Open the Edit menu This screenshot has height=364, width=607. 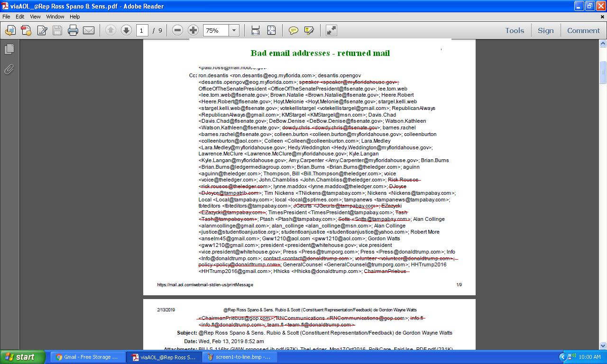[20, 17]
